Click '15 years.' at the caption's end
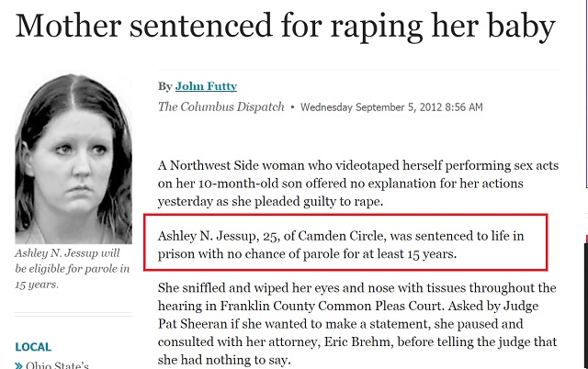This screenshot has height=369, width=588. click(37, 285)
